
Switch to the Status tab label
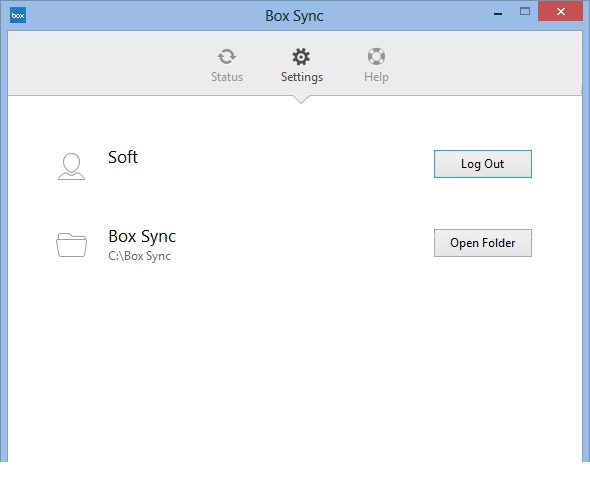227,77
